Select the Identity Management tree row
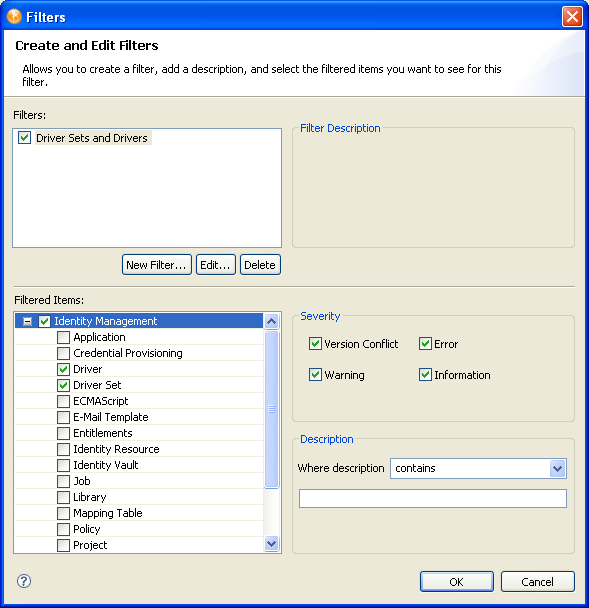589x608 pixels. click(x=139, y=321)
